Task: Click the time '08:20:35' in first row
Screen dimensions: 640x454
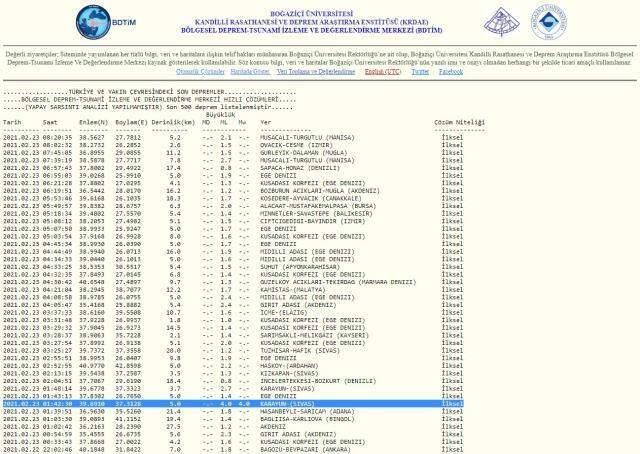Action: point(57,138)
